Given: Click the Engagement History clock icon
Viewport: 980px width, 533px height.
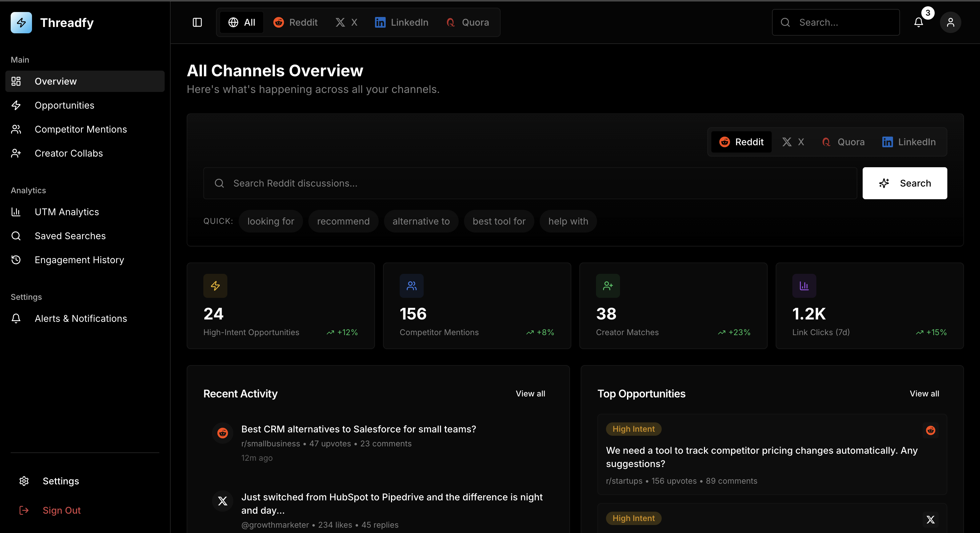Looking at the screenshot, I should tap(16, 260).
